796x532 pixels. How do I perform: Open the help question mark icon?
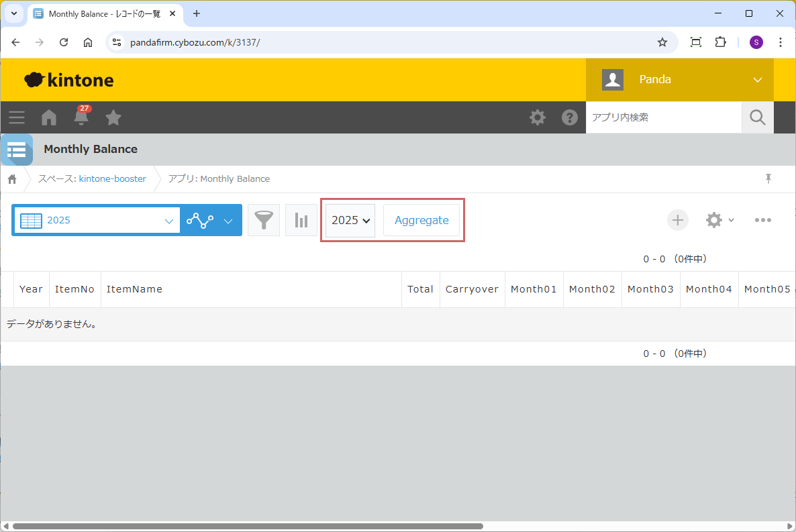coord(570,117)
